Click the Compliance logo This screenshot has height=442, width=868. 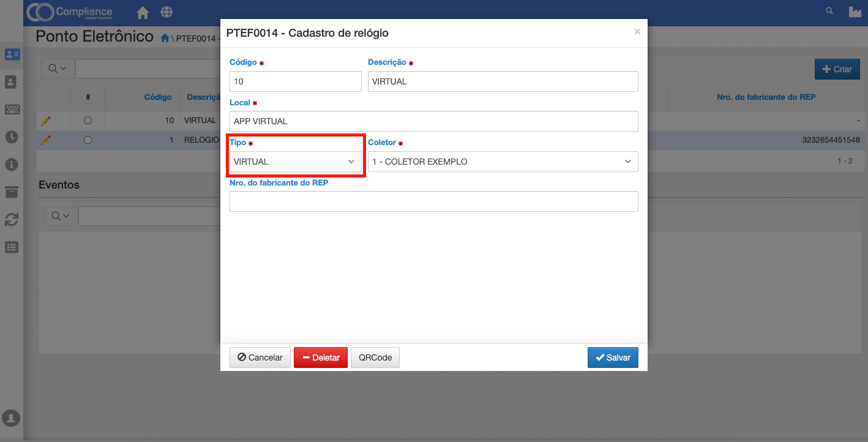coord(69,12)
